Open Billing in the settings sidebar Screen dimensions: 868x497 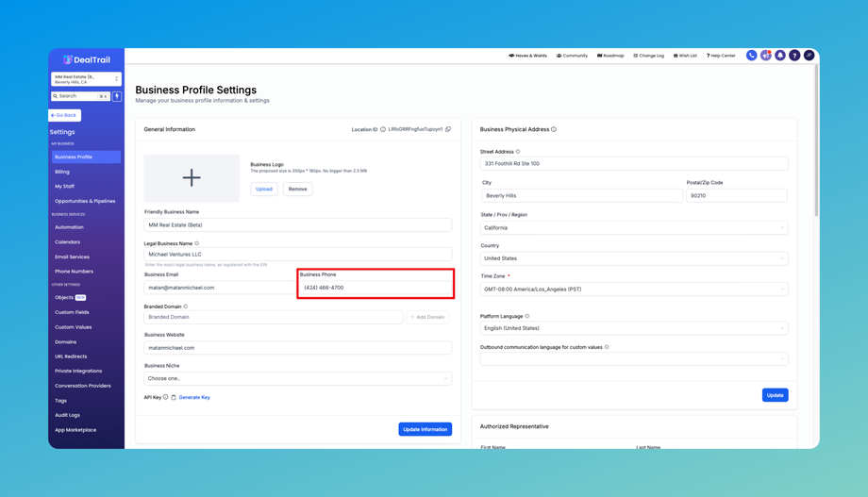pos(62,172)
